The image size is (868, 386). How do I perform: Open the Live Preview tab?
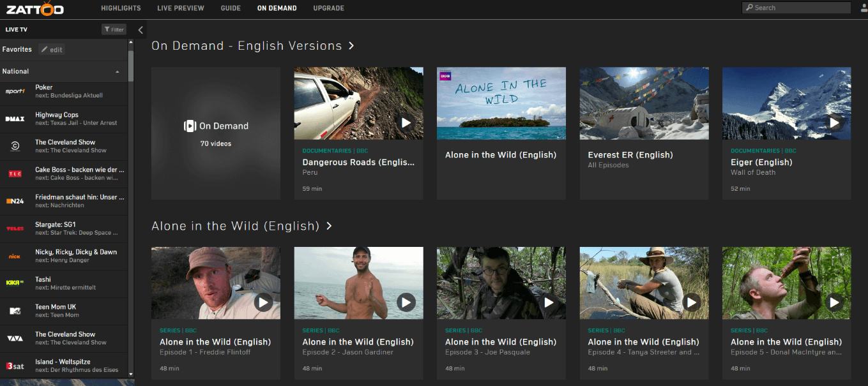click(x=181, y=8)
